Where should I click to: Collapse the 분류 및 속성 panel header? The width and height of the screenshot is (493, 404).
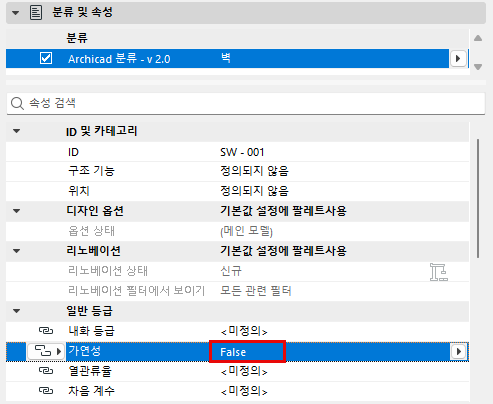pos(15,13)
